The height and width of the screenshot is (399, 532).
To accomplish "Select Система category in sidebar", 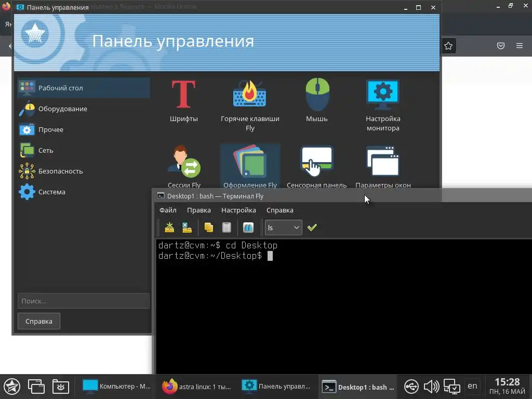I will click(x=84, y=192).
